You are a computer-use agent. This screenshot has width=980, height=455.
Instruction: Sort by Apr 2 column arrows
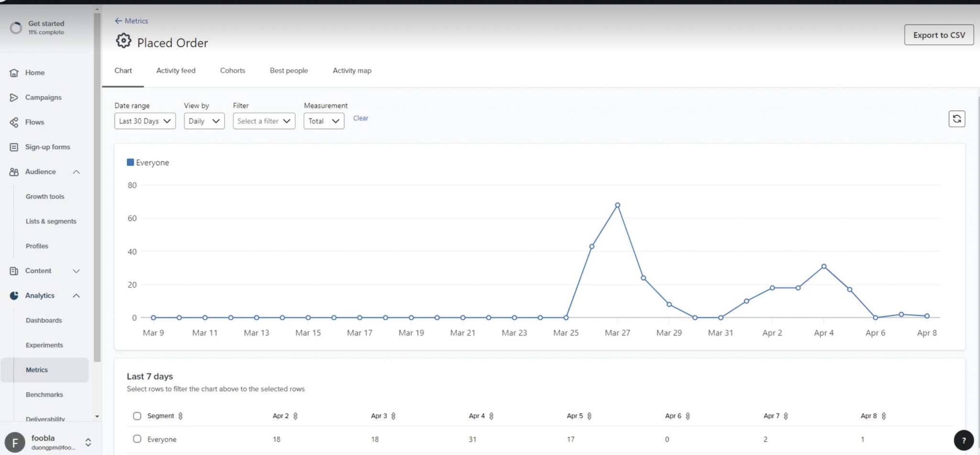tap(295, 416)
